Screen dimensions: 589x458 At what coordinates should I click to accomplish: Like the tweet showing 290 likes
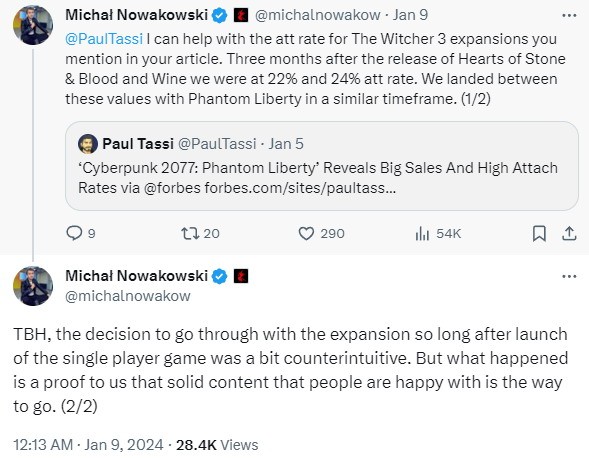click(306, 233)
